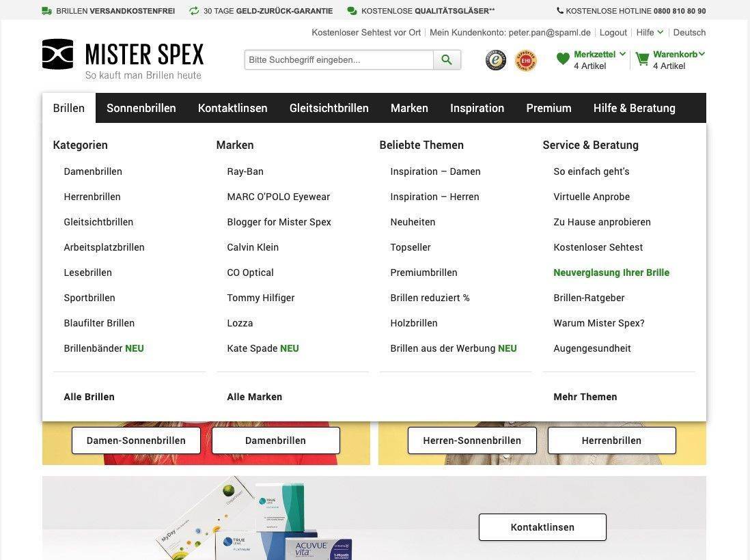
Task: Select Damenbrillen under Kategorien
Action: [x=93, y=171]
